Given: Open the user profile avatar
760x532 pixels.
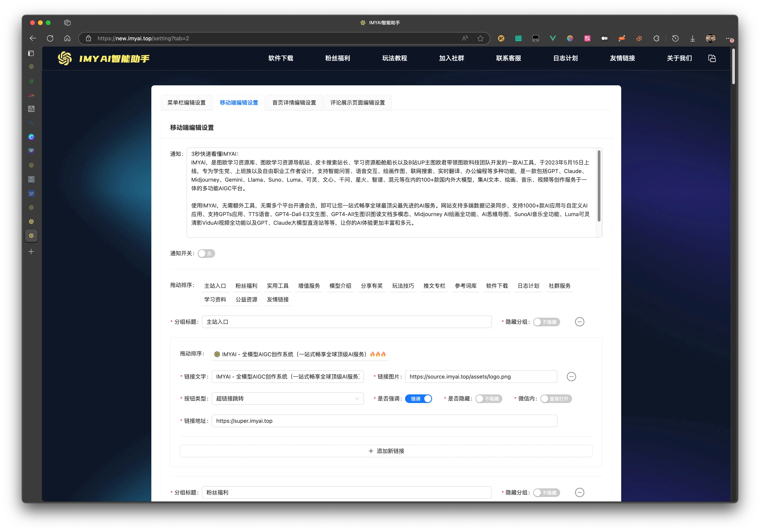Looking at the screenshot, I should coord(710,38).
